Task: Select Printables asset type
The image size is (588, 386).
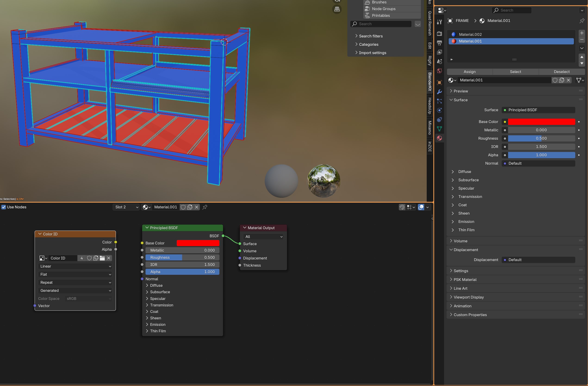Action: [x=392, y=15]
